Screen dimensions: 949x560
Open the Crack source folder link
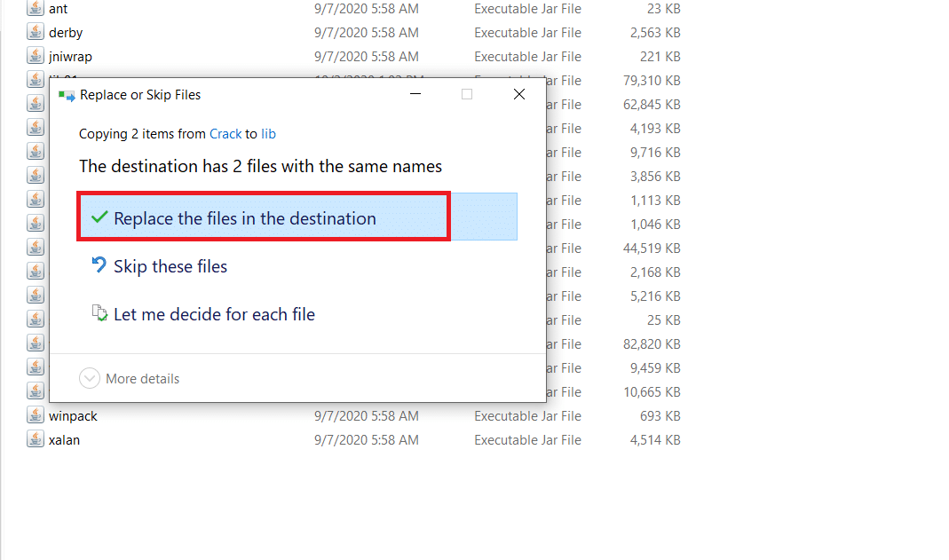(x=225, y=134)
